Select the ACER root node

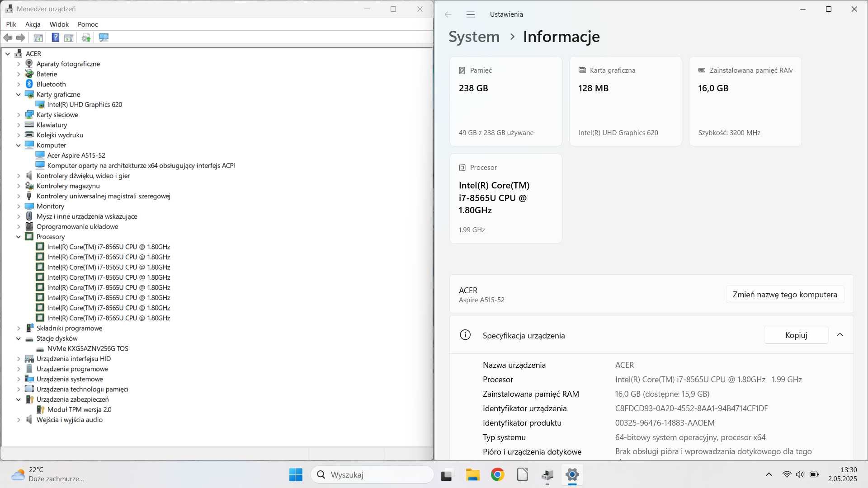33,54
